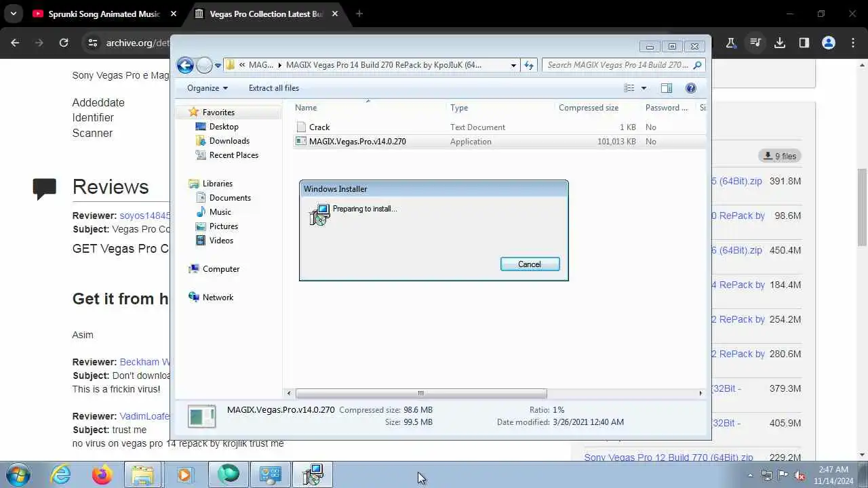The width and height of the screenshot is (868, 488).
Task: Open Chrome Labs flask icon
Action: click(x=730, y=43)
